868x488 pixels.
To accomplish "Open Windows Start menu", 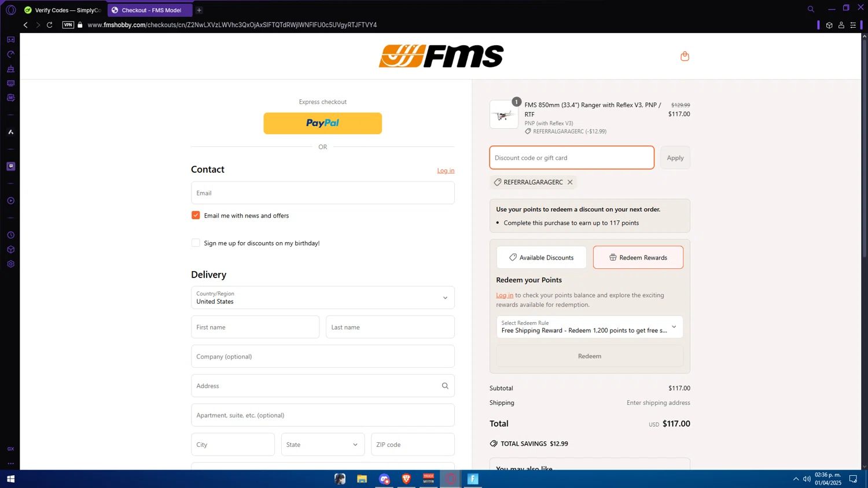I will click(10, 479).
